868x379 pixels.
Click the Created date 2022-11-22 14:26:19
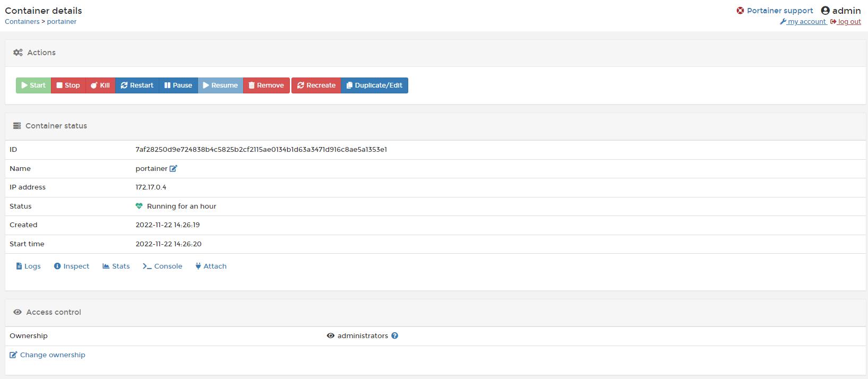pos(168,225)
